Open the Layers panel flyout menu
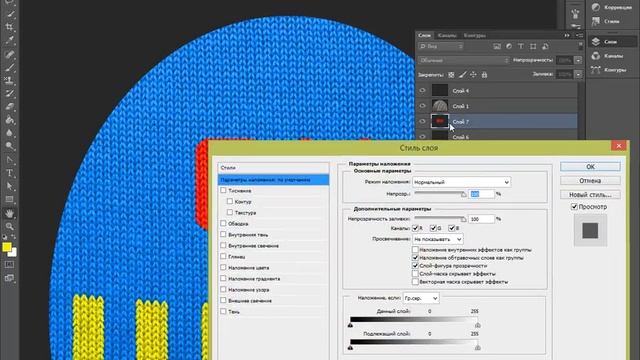The height and width of the screenshot is (360, 640). (579, 36)
